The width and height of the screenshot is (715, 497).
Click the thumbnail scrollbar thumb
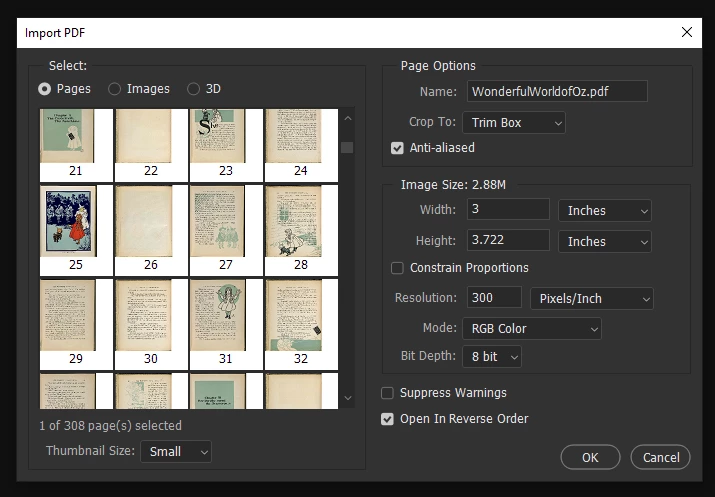click(x=347, y=147)
